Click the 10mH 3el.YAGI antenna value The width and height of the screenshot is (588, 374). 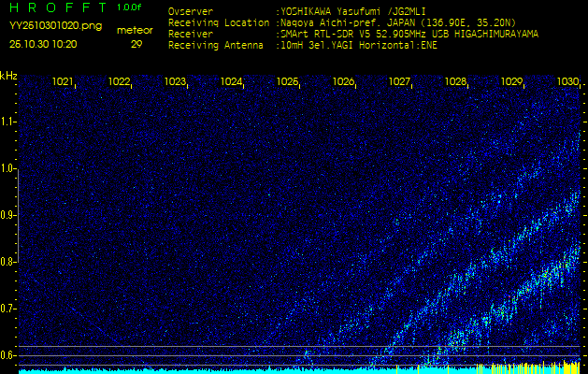[358, 46]
